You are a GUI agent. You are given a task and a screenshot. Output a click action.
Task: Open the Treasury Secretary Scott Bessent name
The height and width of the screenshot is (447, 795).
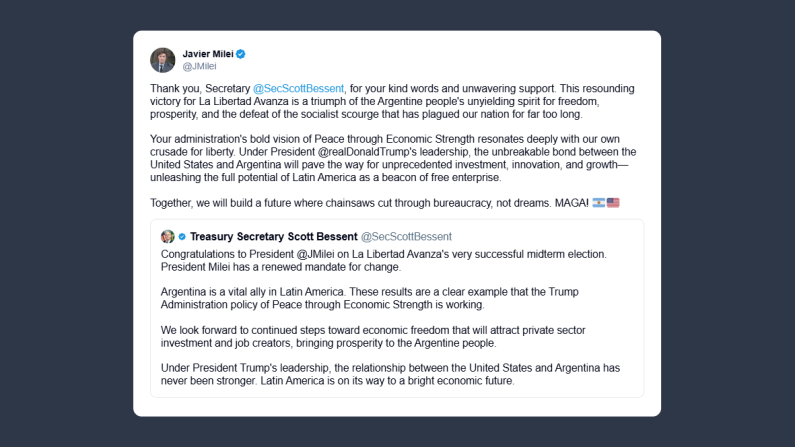coord(272,236)
